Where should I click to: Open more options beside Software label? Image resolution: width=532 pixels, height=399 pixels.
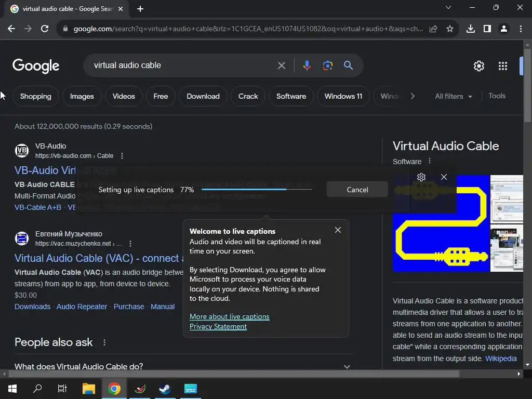[430, 161]
